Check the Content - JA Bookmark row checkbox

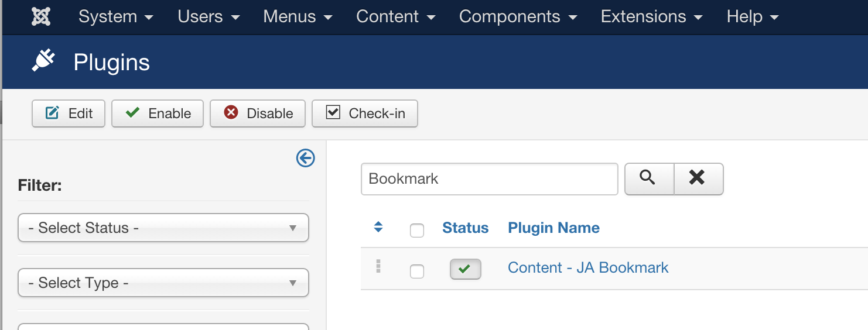417,271
